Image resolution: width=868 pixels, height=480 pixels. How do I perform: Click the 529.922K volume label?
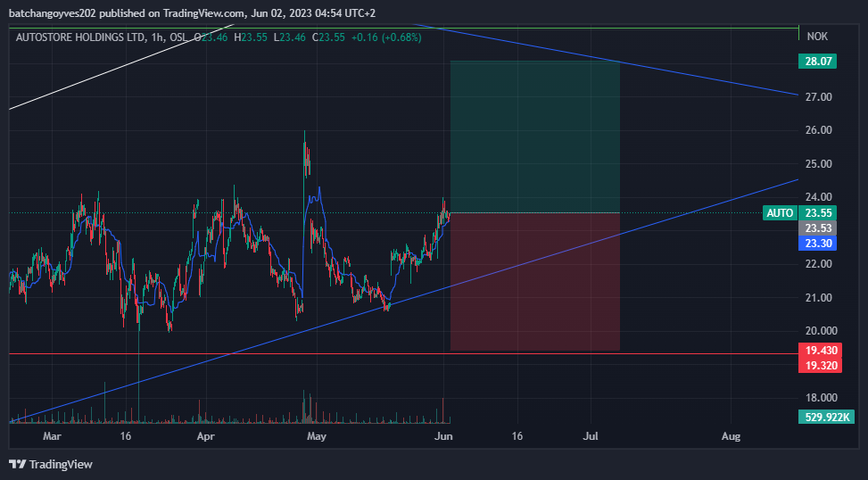tap(826, 417)
